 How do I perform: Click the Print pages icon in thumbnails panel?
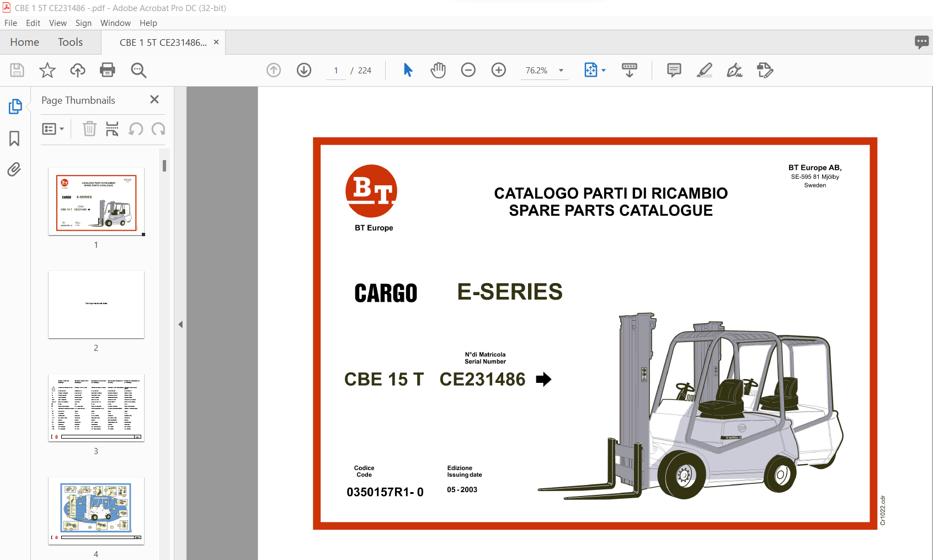pyautogui.click(x=112, y=129)
